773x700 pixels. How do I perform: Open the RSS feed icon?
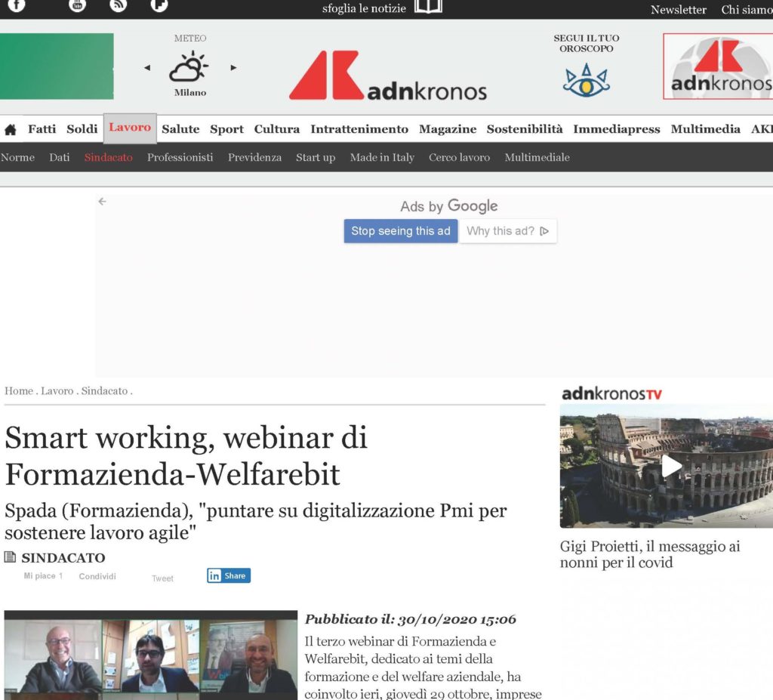pyautogui.click(x=118, y=5)
